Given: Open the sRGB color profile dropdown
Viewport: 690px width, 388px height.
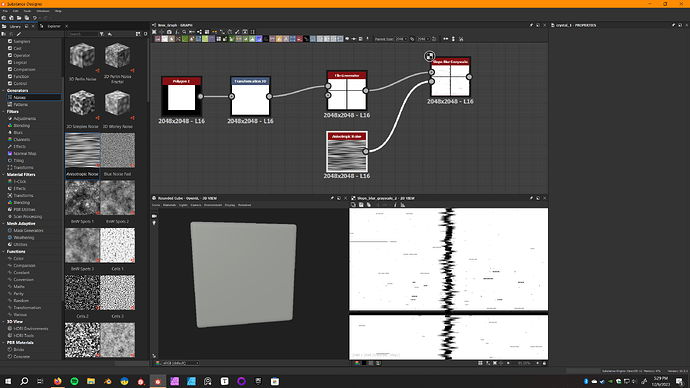Looking at the screenshot, I should pyautogui.click(x=181, y=363).
